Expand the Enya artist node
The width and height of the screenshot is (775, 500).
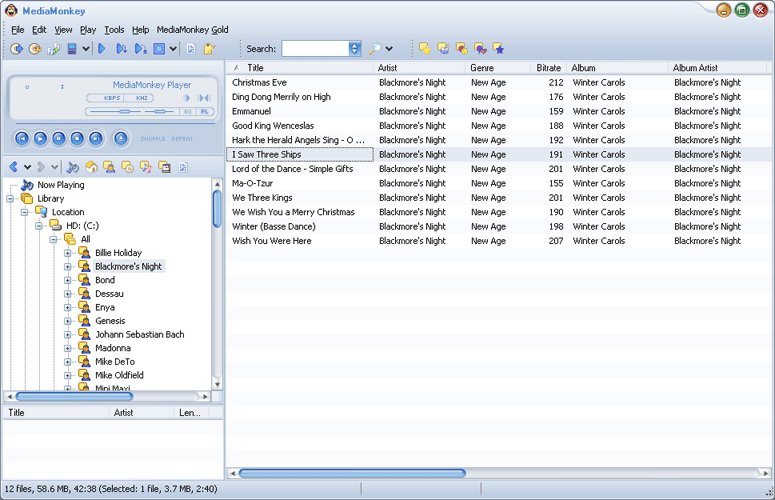click(x=68, y=307)
